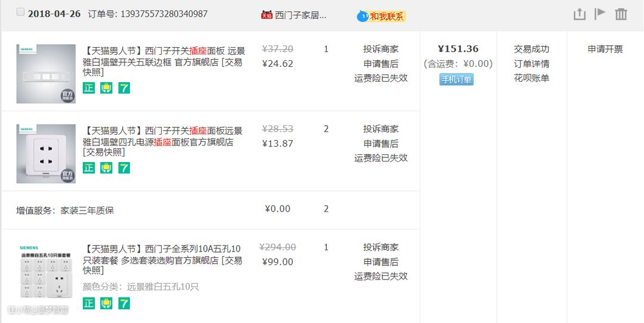Open 订单详情 for this order
The height and width of the screenshot is (323, 644).
point(531,64)
